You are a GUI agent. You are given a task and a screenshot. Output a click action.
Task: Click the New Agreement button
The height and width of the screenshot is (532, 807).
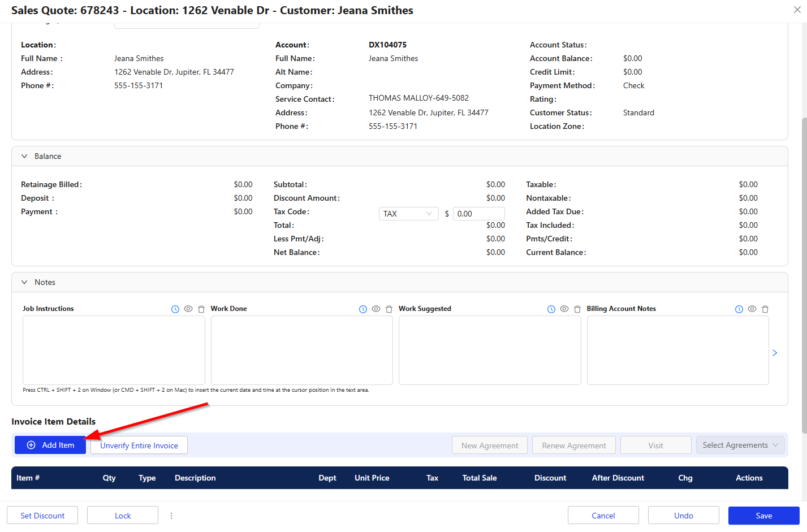click(x=490, y=445)
